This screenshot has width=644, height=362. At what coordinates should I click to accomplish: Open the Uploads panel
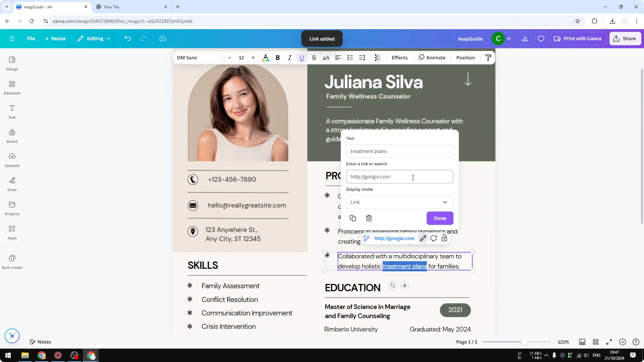(x=12, y=160)
